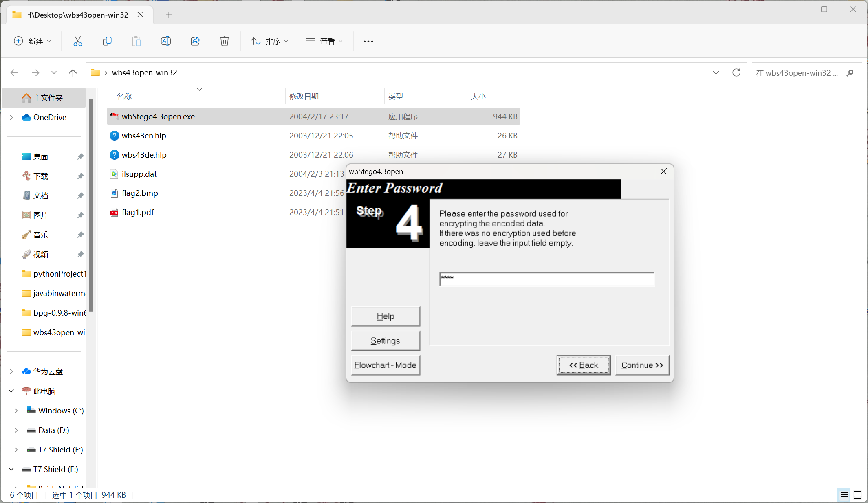Click the Cut scissors icon in toolbar
The image size is (868, 503).
[x=77, y=41]
